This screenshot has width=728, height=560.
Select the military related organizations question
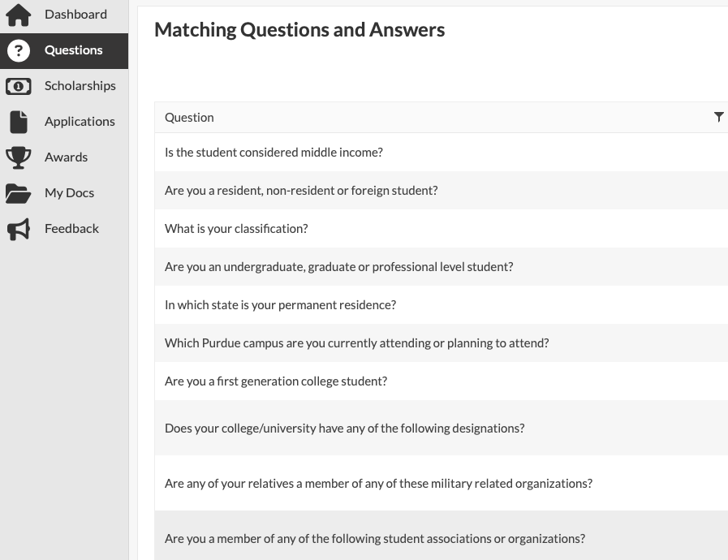[x=378, y=484]
